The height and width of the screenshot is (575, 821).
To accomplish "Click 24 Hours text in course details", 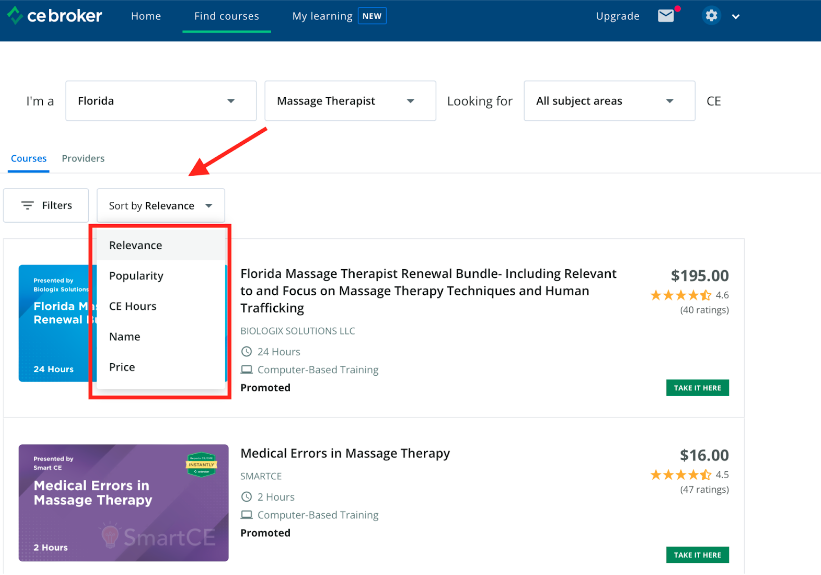I will 279,351.
